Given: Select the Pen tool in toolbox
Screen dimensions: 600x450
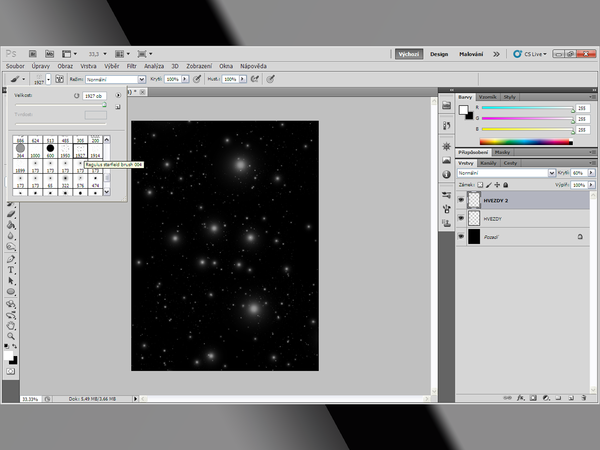Looking at the screenshot, I should coord(11,258).
